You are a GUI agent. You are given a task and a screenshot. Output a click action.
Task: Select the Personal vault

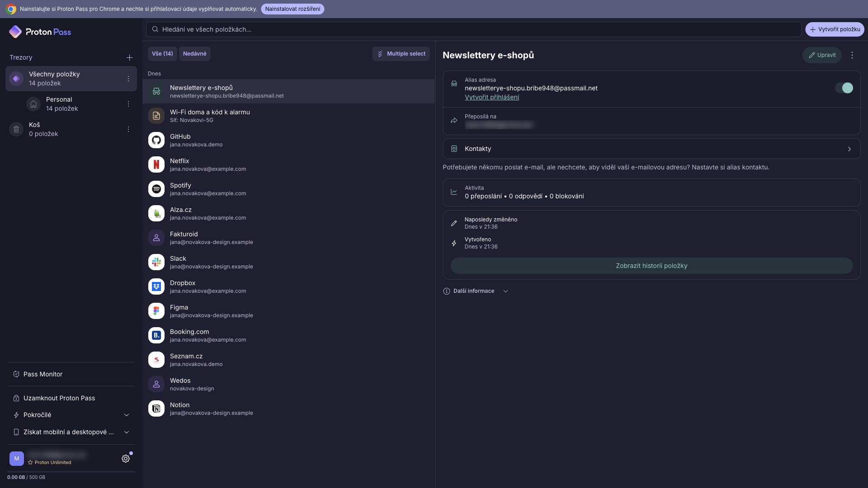[71, 104]
